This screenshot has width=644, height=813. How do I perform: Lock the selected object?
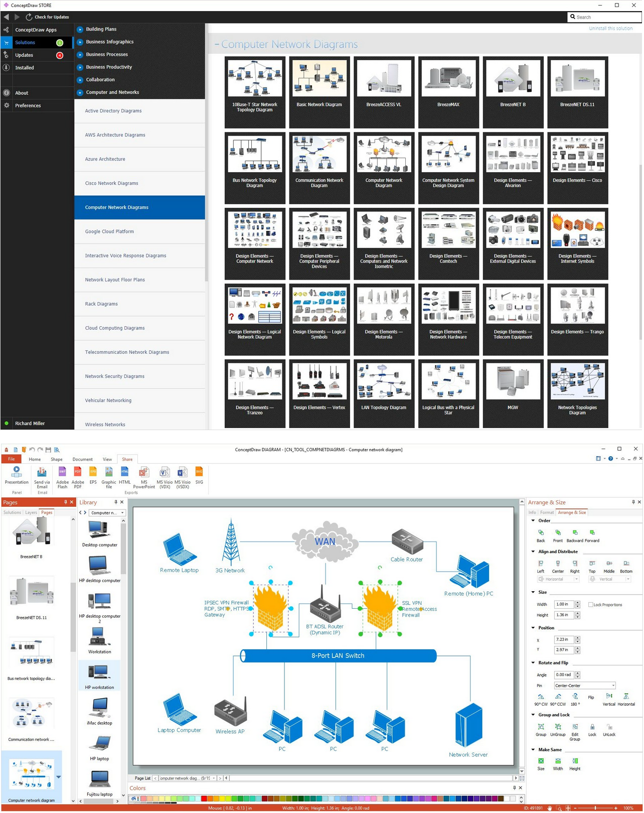pos(592,730)
